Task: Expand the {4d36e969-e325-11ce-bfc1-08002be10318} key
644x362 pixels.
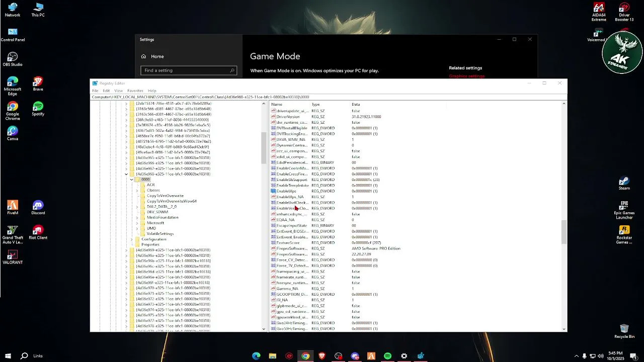Action: tap(126, 250)
